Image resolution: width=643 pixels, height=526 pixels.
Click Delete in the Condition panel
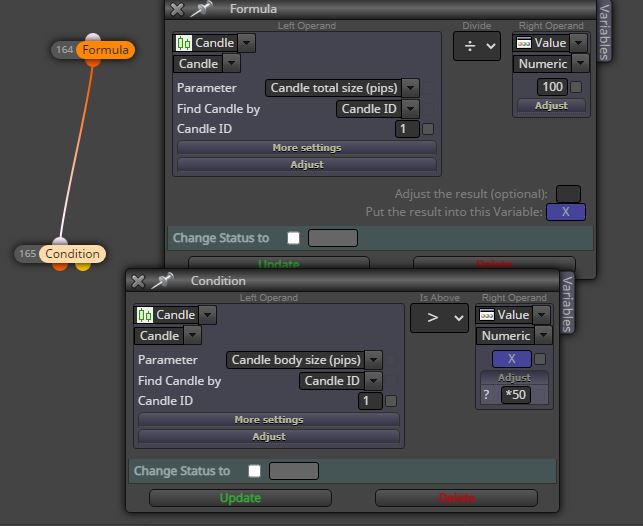pyautogui.click(x=456, y=498)
